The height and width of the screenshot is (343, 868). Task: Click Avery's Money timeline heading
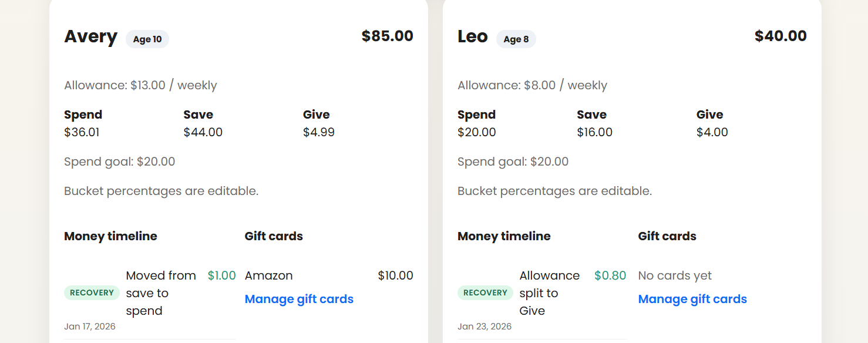click(x=110, y=236)
